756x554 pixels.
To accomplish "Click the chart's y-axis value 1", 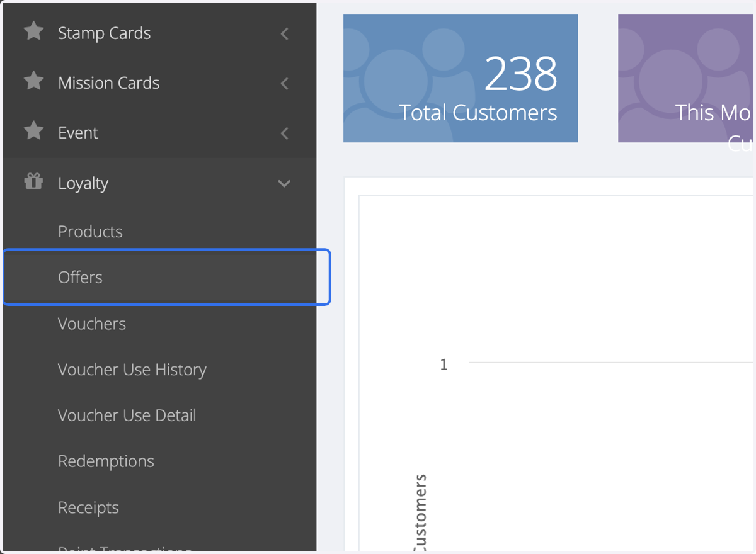I will tap(444, 365).
